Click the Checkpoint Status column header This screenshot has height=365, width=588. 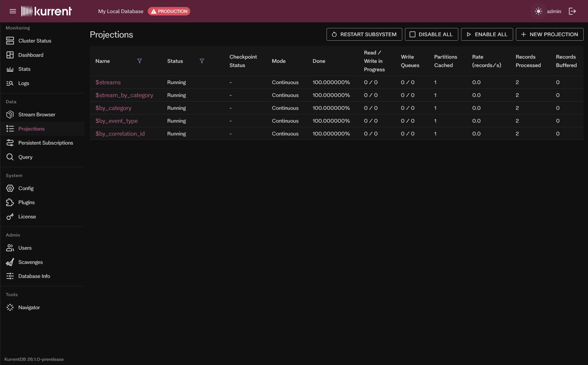pos(243,61)
